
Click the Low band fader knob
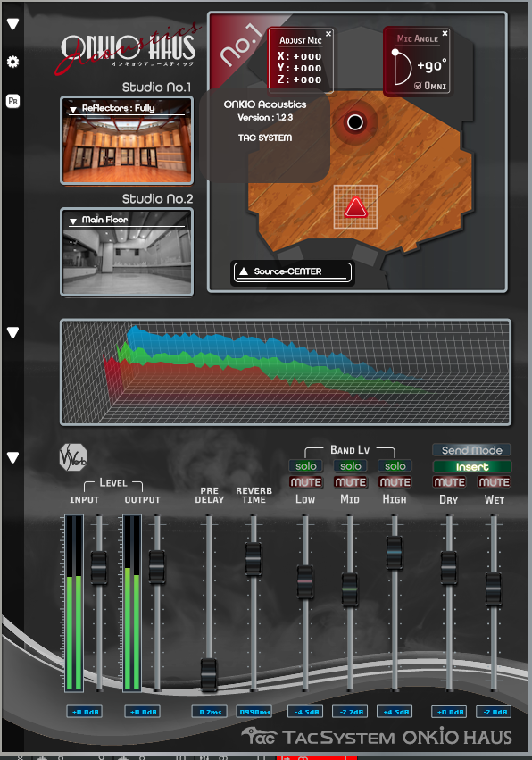click(x=304, y=581)
